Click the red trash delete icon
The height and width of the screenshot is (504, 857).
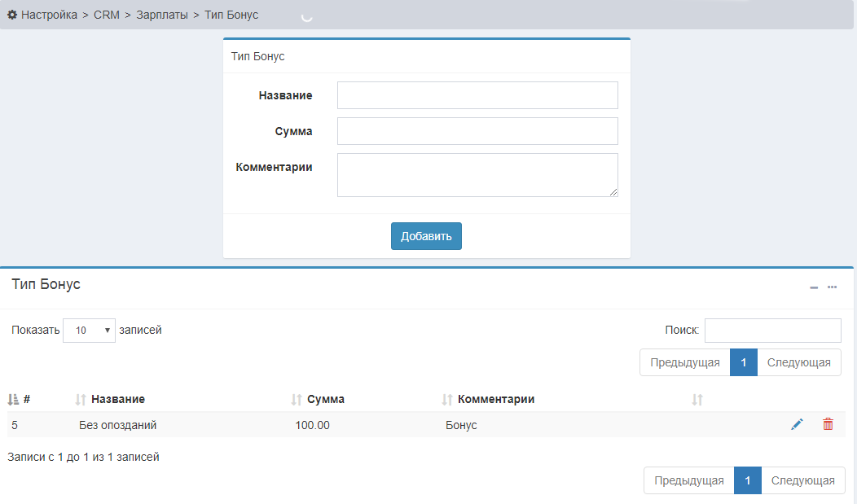pyautogui.click(x=828, y=424)
